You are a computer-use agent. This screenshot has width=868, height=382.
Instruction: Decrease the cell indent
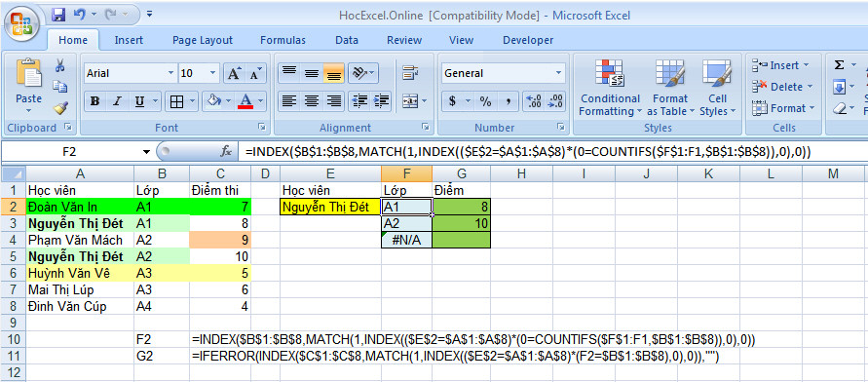click(359, 101)
